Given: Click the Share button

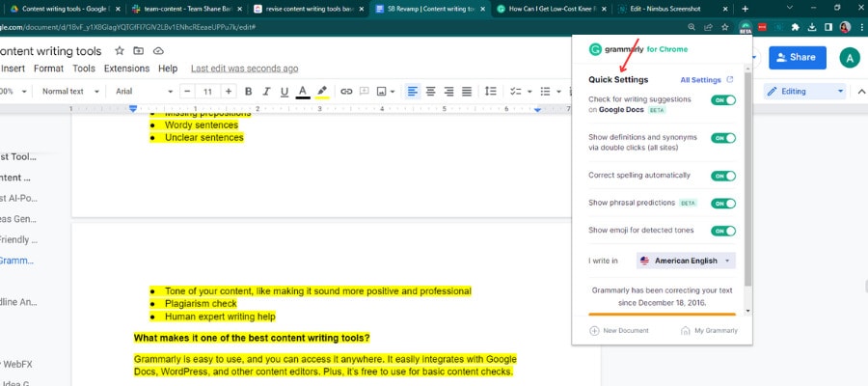Looking at the screenshot, I should click(798, 58).
